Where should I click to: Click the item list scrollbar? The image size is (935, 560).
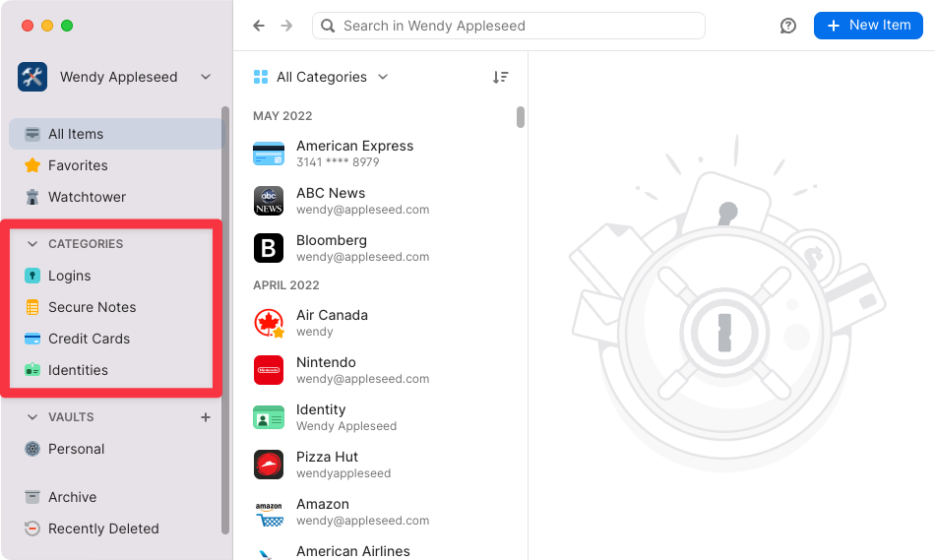tap(521, 117)
